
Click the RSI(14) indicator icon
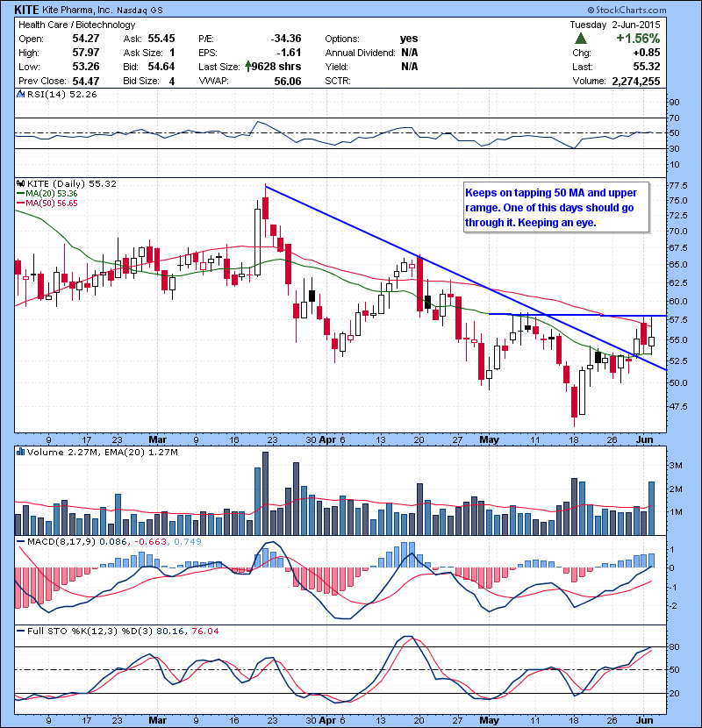pos(20,94)
